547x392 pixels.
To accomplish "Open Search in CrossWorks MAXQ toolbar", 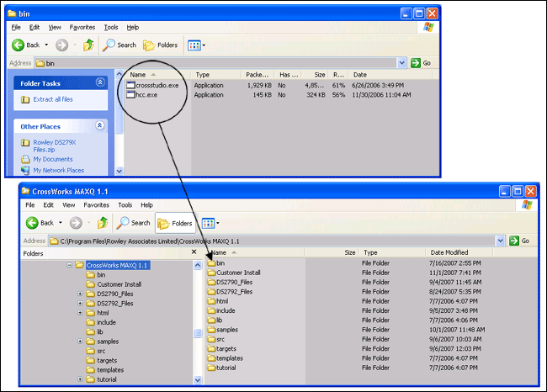I will pyautogui.click(x=133, y=223).
